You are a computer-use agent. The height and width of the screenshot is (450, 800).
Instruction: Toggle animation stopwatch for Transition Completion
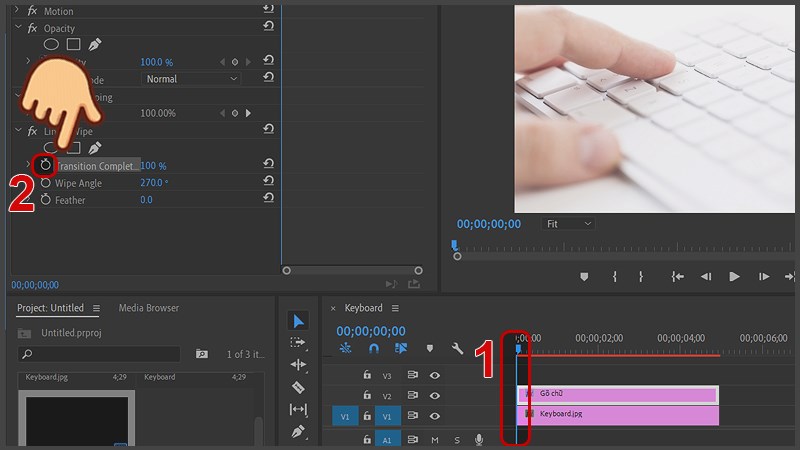(x=45, y=165)
